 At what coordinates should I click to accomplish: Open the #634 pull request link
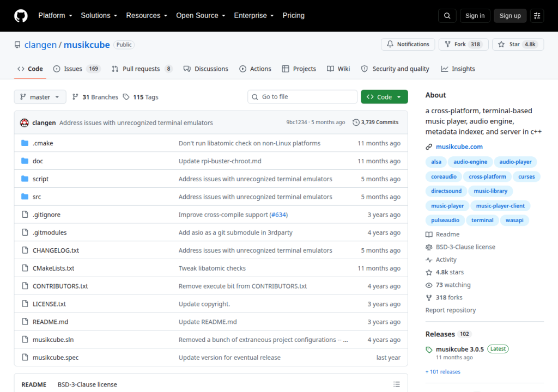point(278,215)
